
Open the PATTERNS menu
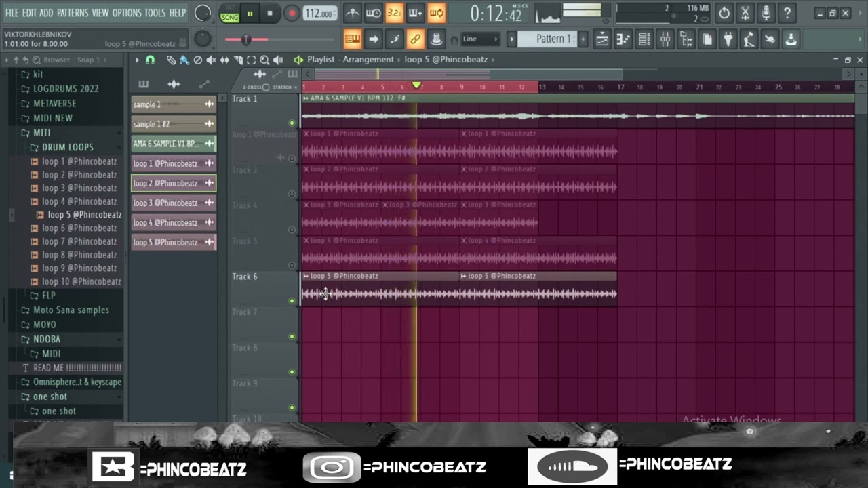pyautogui.click(x=73, y=13)
